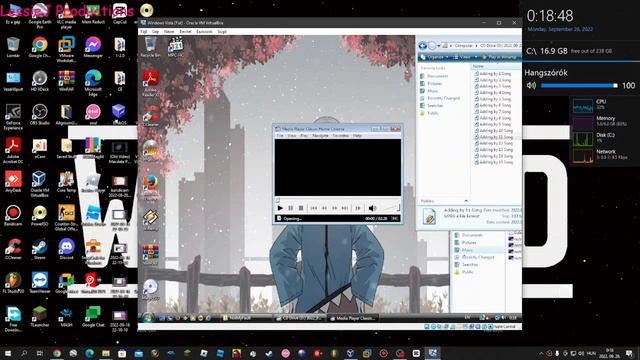Select first song file in Explorer list
The height and width of the screenshot is (360, 640).
pos(493,73)
